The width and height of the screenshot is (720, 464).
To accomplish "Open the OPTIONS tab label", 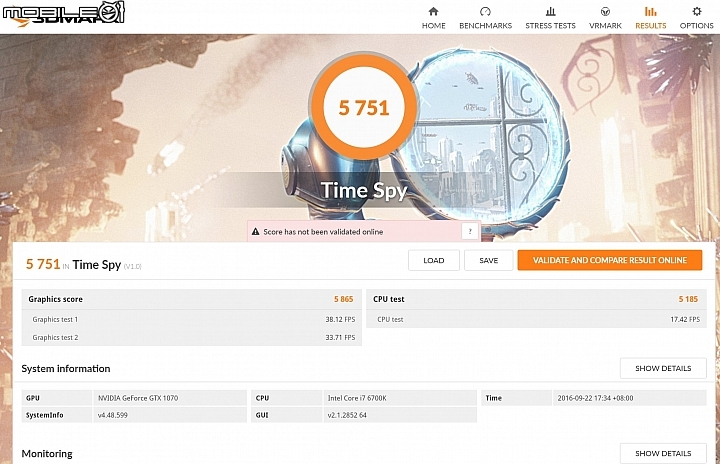I will coord(697,26).
